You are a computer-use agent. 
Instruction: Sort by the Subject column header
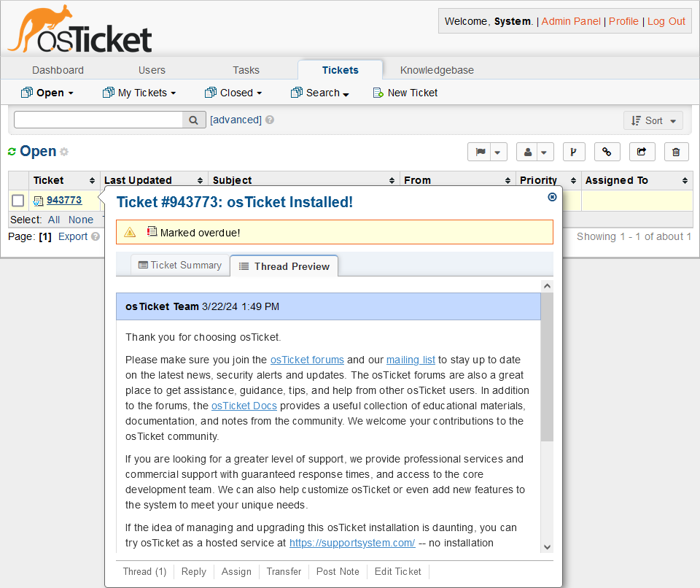pos(303,180)
